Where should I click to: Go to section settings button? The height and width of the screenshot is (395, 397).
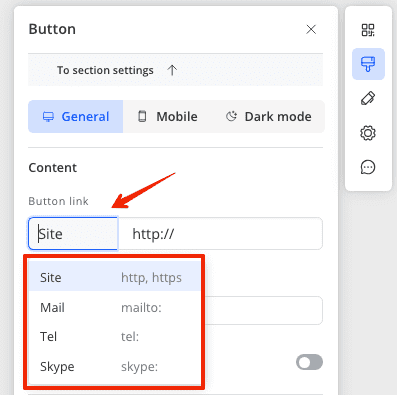(175, 70)
